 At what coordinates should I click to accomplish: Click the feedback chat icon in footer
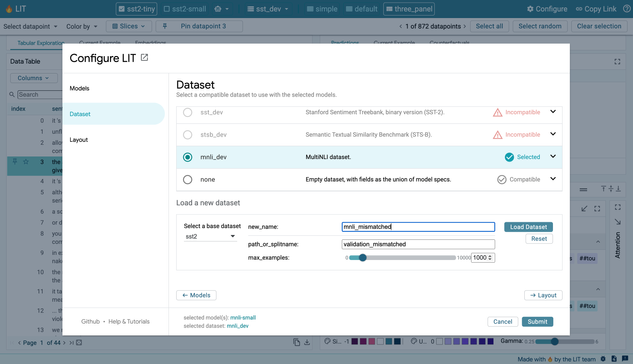coord(625,359)
